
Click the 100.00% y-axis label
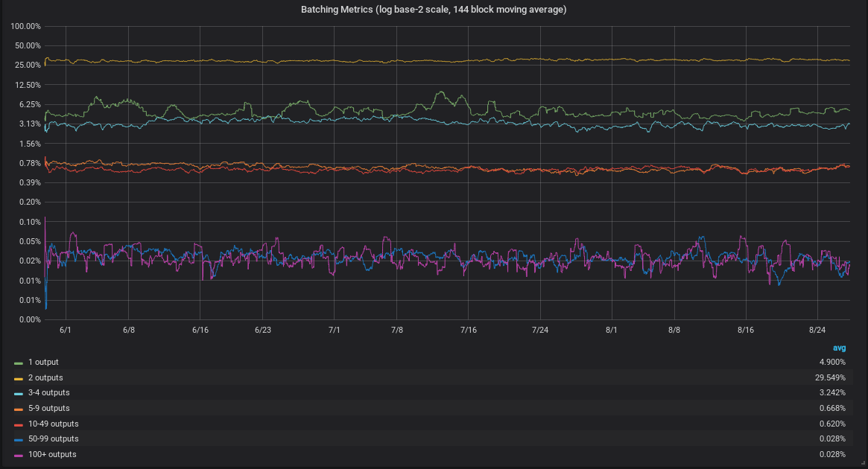pyautogui.click(x=25, y=26)
